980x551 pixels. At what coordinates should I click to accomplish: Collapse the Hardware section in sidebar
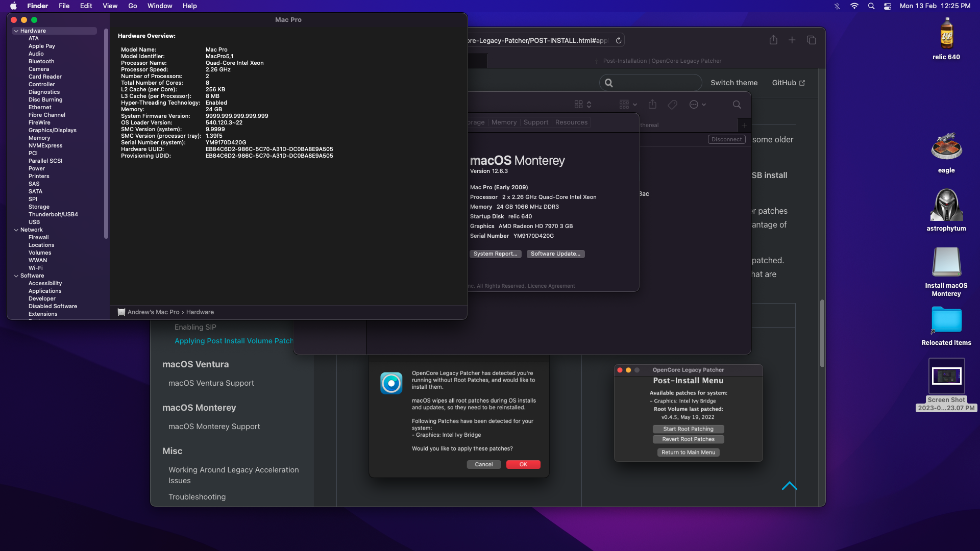tap(16, 31)
